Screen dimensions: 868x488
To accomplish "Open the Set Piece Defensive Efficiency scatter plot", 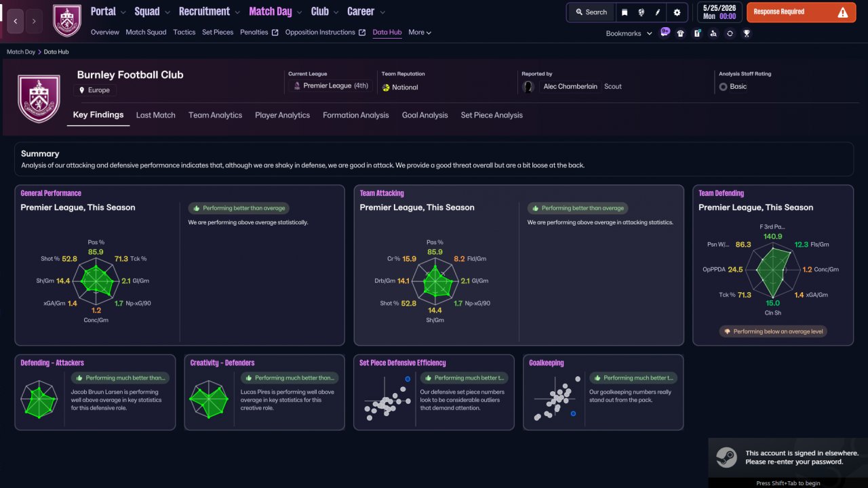I will coord(387,399).
